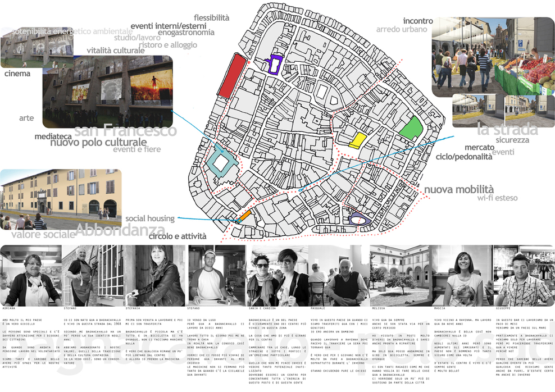Click Giuseppe's portrait in the bar

pyautogui.click(x=524, y=276)
